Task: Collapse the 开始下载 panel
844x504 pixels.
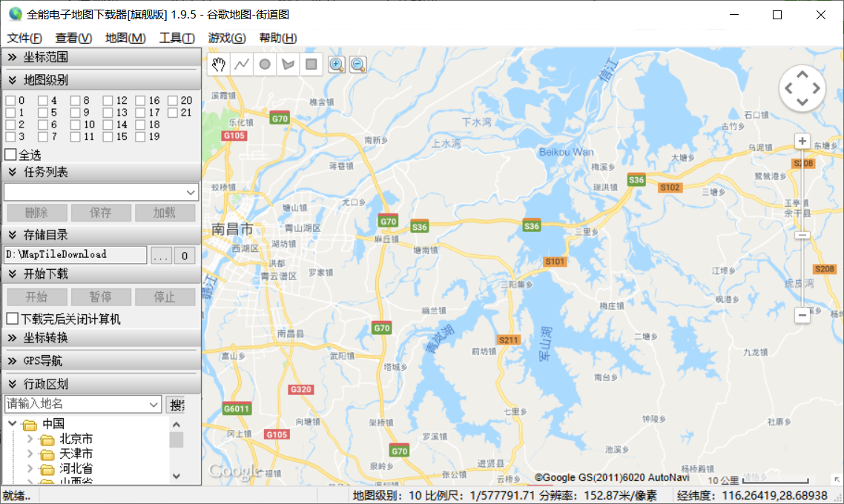Action: 101,273
